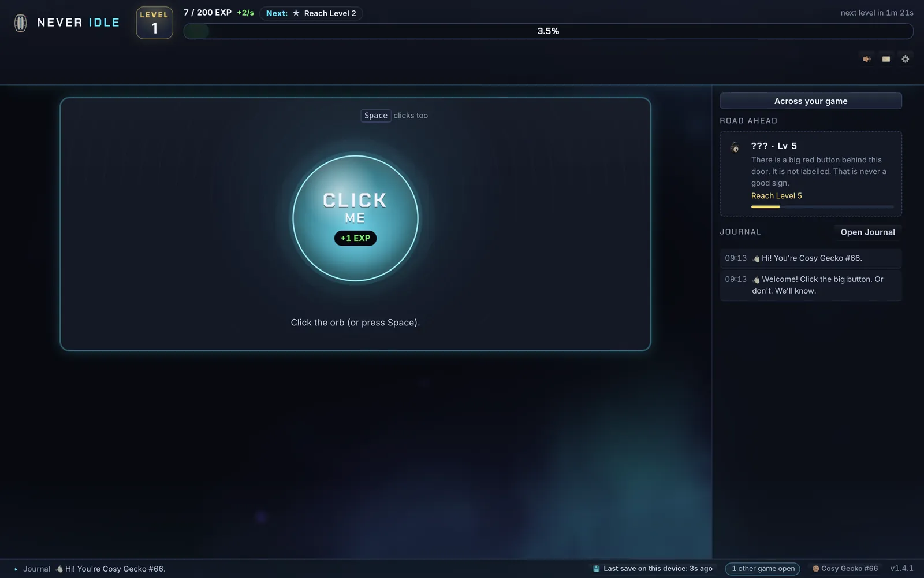The width and height of the screenshot is (924, 578).
Task: Click the Reach Level 5 progress bar
Action: (x=822, y=207)
